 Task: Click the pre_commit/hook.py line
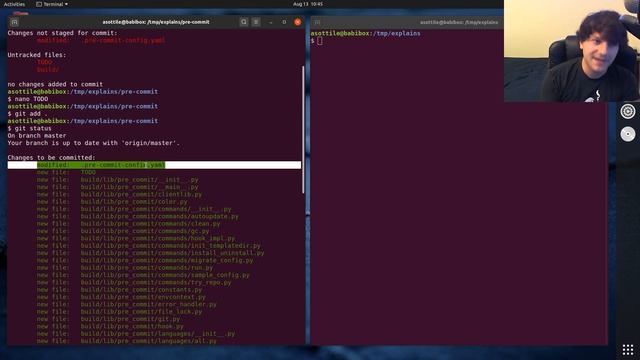pyautogui.click(x=110, y=327)
